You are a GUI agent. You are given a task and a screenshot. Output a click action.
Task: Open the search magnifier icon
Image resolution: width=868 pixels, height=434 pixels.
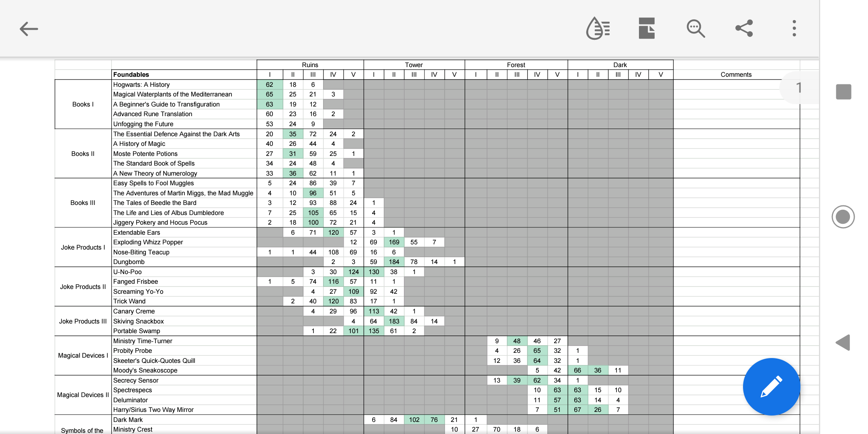click(x=696, y=29)
